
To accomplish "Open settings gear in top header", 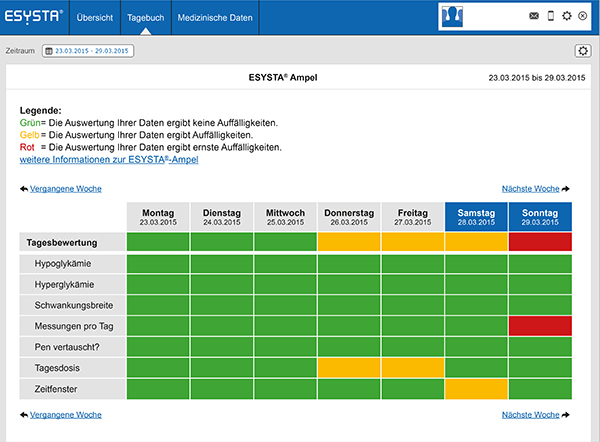I will point(567,16).
